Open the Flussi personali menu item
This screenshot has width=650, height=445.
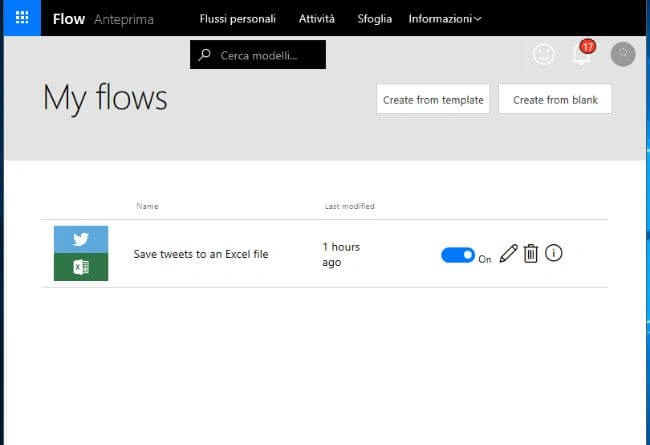pos(238,19)
